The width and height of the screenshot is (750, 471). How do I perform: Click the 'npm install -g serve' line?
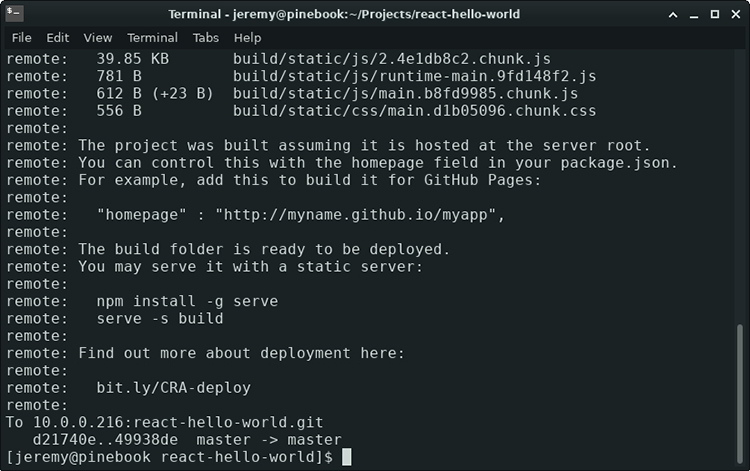point(187,301)
